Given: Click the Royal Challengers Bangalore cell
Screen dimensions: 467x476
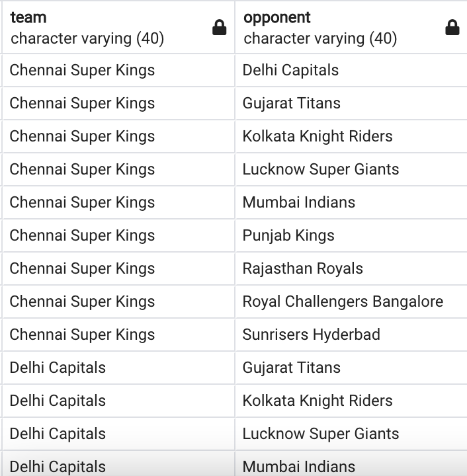Looking at the screenshot, I should pyautogui.click(x=351, y=301).
